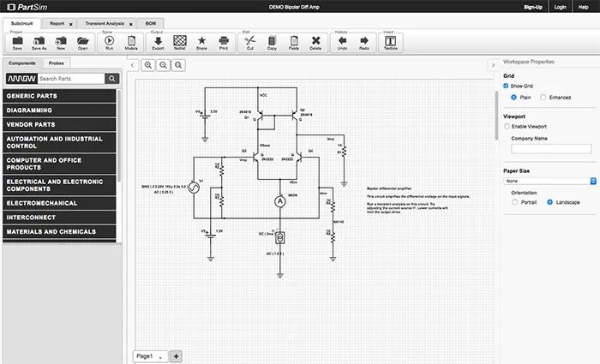Image resolution: width=600 pixels, height=364 pixels.
Task: Open the Netlist view icon
Action: click(180, 40)
